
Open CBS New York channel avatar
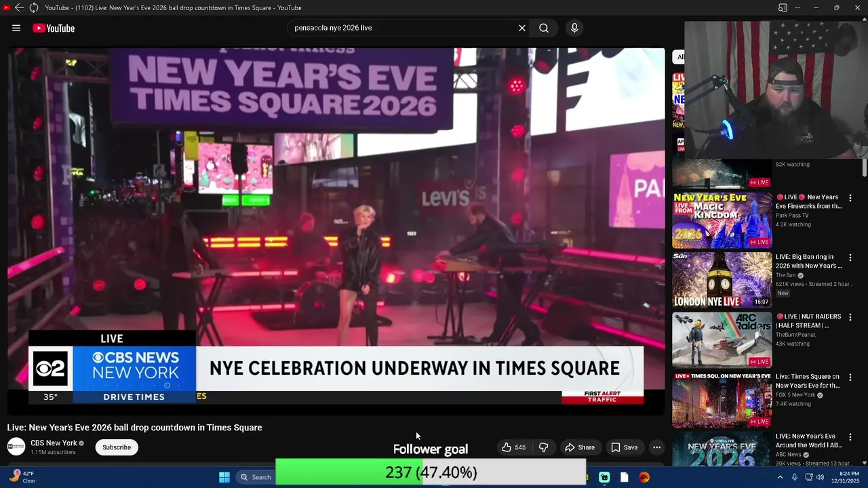pos(16,447)
